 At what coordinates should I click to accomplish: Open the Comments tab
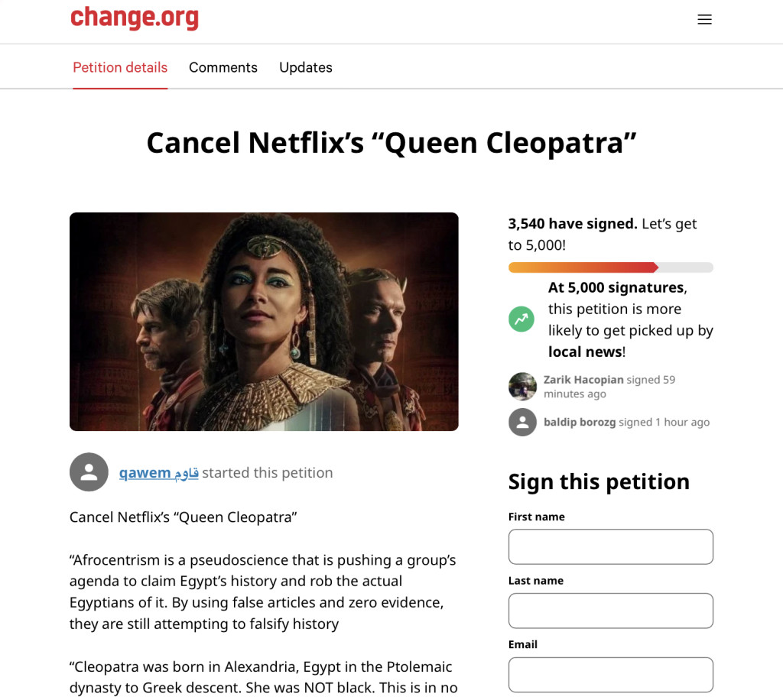pos(223,67)
